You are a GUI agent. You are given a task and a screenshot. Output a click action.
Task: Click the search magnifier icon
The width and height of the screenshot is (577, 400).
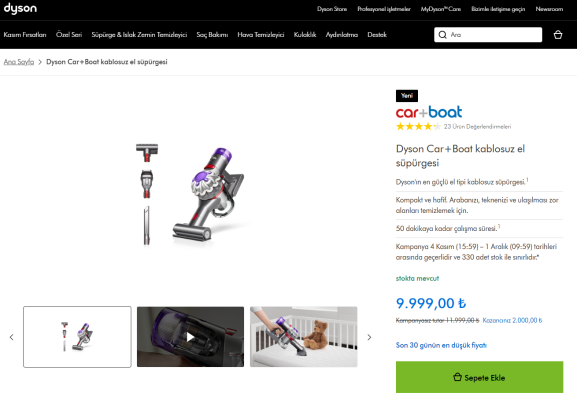coord(443,35)
